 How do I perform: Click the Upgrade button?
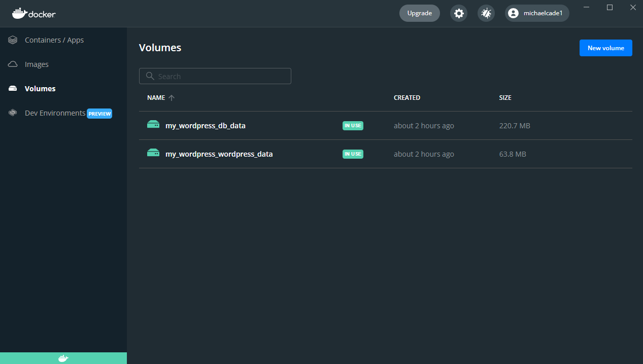point(419,13)
